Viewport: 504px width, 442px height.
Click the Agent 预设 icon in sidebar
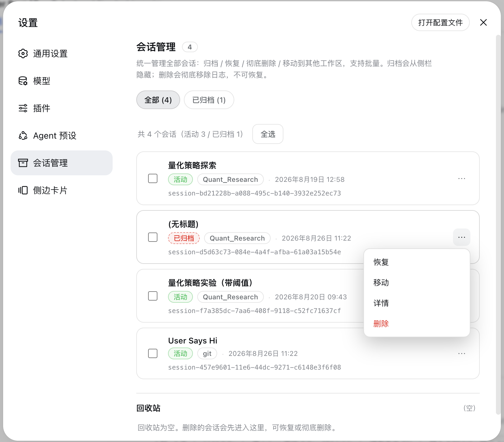pos(23,136)
